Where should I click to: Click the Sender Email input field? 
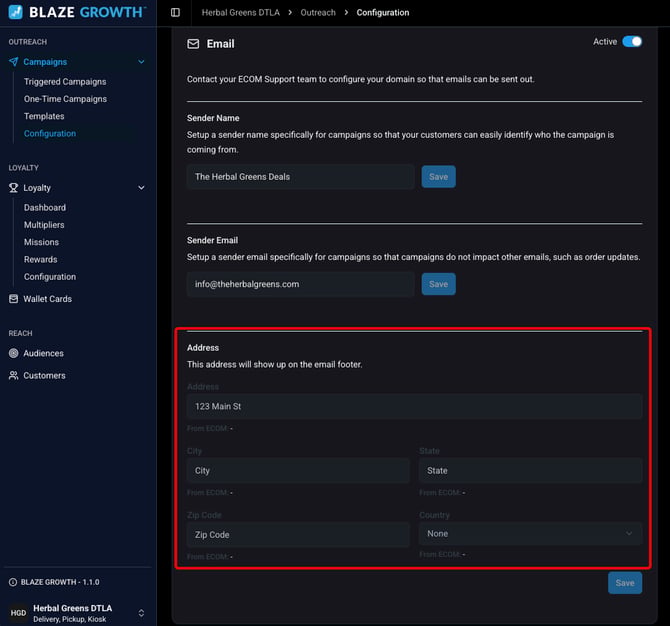click(x=300, y=284)
